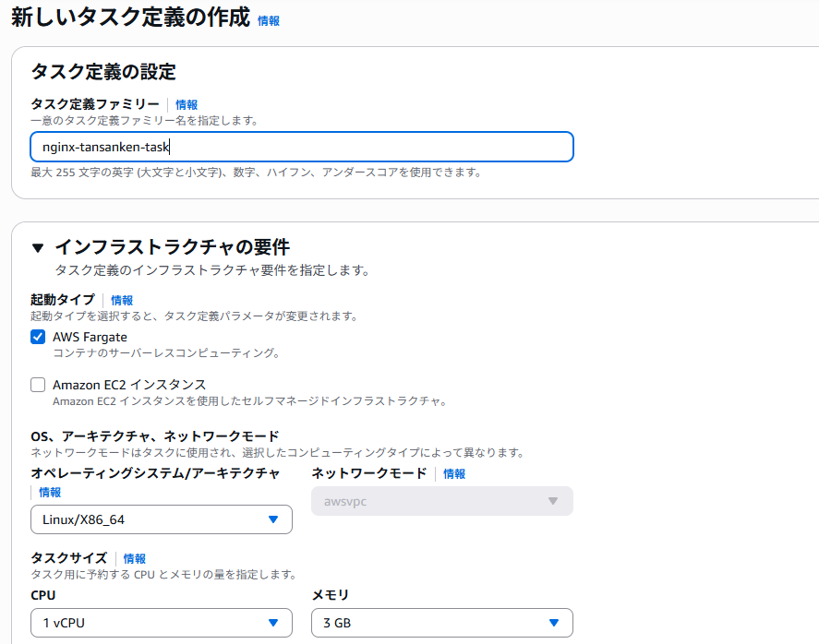Open 情報 link beside 新しいタスク定義の作成 title
The image size is (819, 644).
269,20
